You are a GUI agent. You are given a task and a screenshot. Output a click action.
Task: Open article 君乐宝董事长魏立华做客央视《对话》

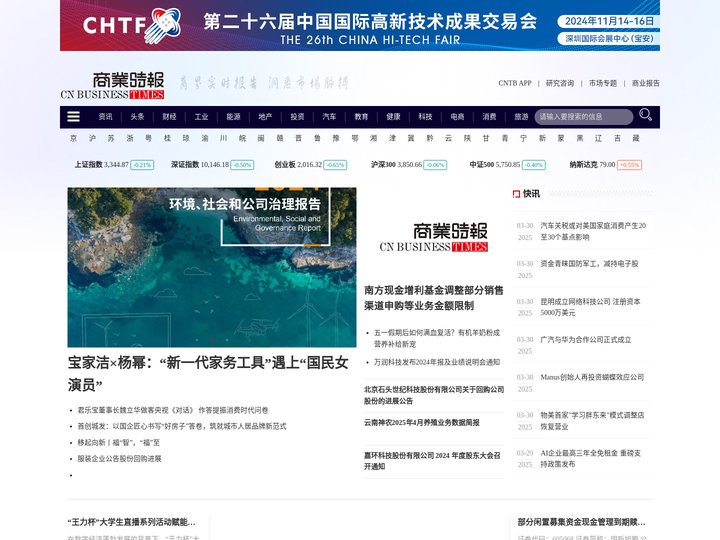(173, 410)
